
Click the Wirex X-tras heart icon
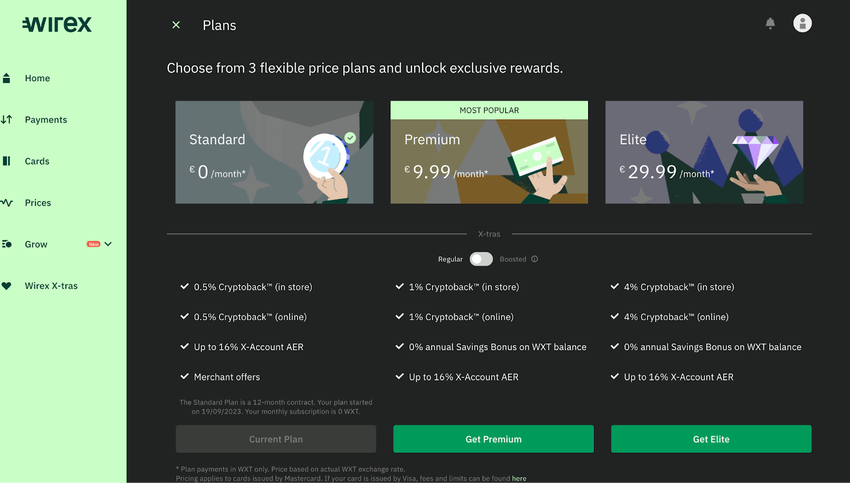pos(6,286)
